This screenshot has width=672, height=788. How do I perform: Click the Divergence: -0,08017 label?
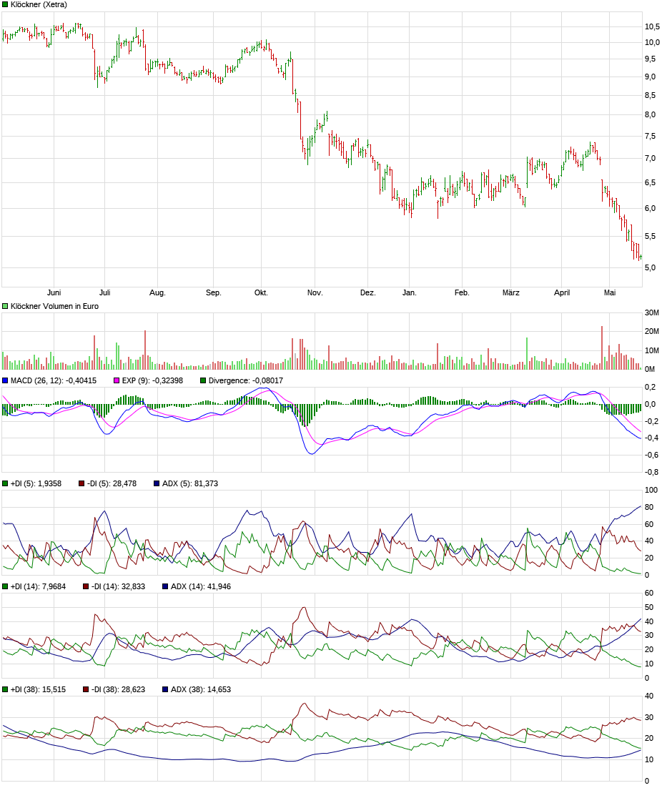[246, 380]
